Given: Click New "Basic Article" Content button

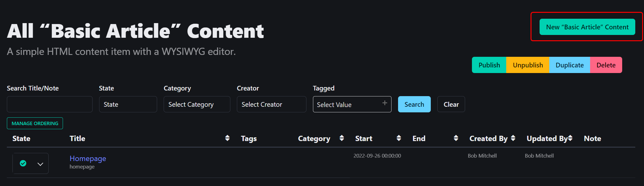Looking at the screenshot, I should (587, 27).
